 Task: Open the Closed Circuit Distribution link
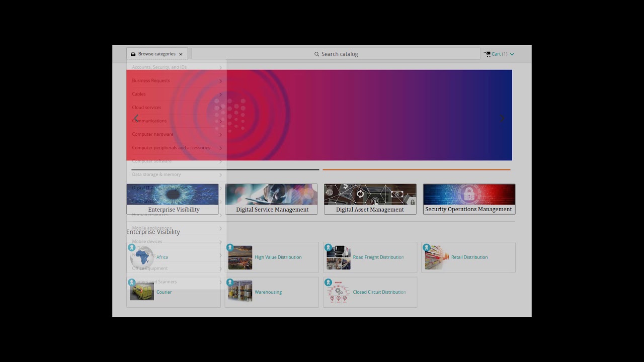[x=379, y=292]
